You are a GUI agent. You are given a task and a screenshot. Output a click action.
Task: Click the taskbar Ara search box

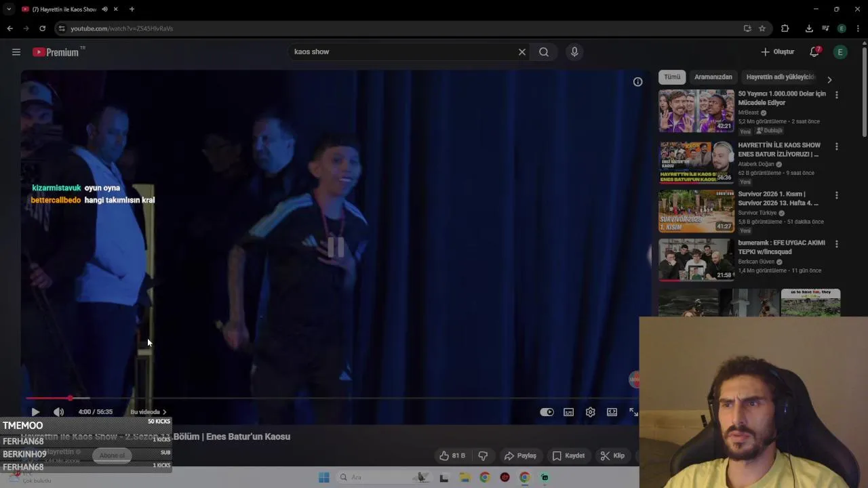click(x=383, y=477)
